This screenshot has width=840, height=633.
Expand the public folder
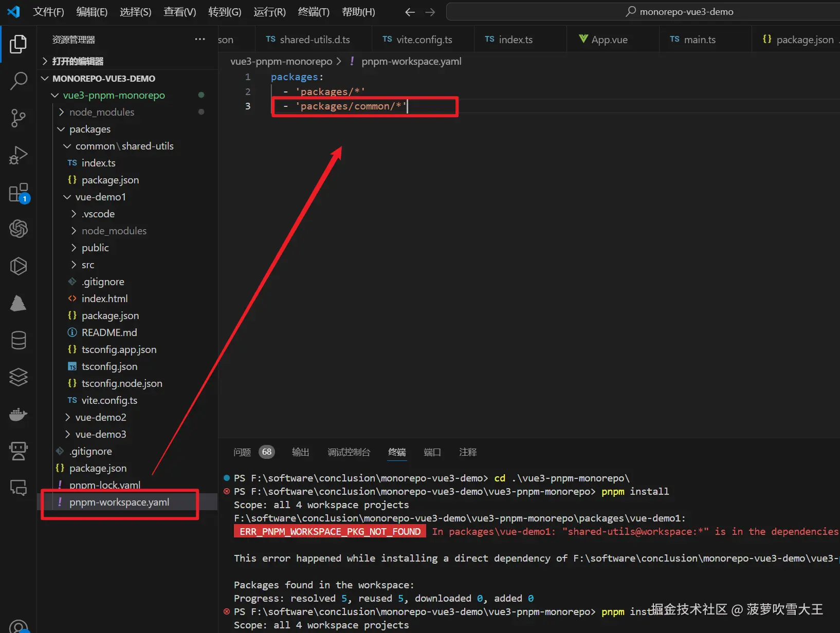coord(129,248)
